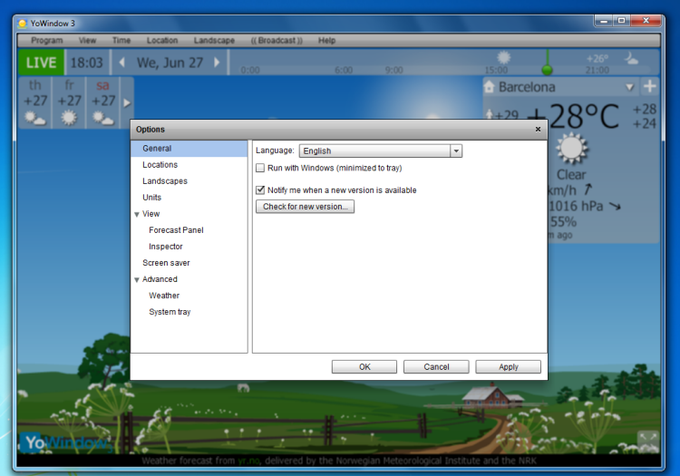Screen dimensions: 680x476
Task: Collapse the Advanced tree node
Action: 137,280
